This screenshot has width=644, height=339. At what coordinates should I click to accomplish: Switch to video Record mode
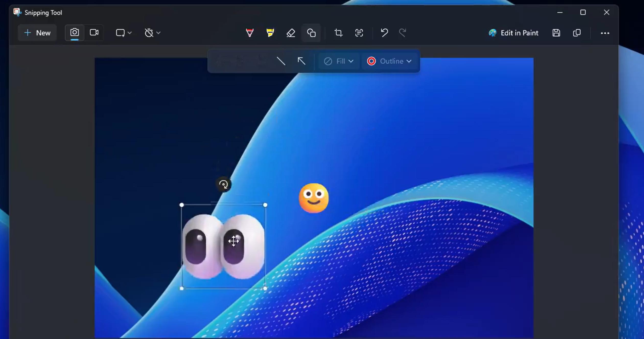click(x=94, y=33)
